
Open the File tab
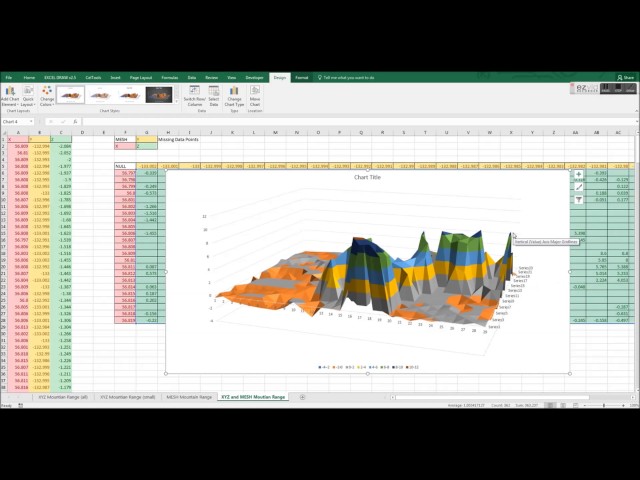[x=9, y=78]
